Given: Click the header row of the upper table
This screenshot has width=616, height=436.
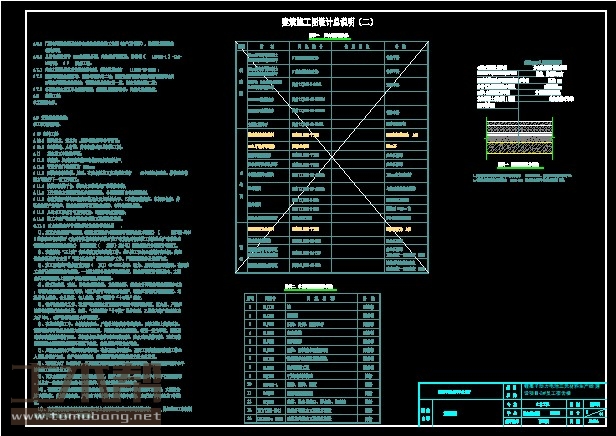Looking at the screenshot, I should coord(331,46).
